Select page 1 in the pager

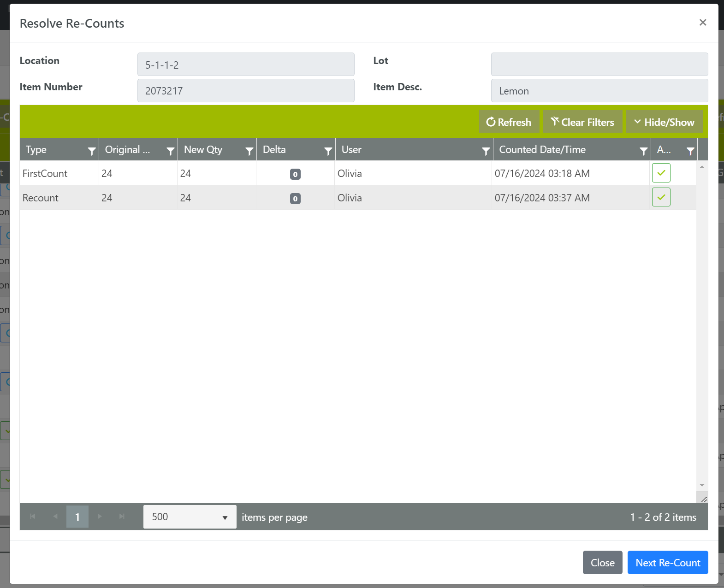click(77, 517)
